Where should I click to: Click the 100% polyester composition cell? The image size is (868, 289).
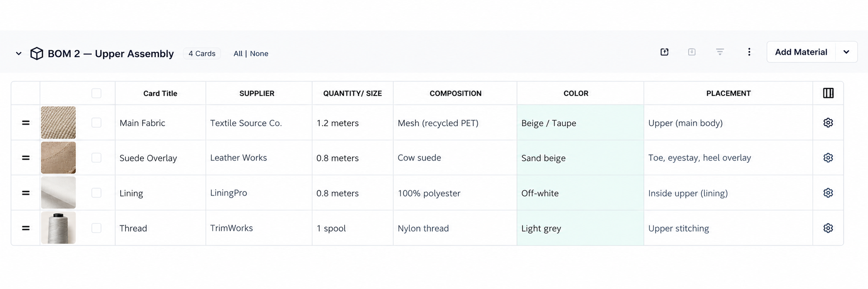(455, 193)
